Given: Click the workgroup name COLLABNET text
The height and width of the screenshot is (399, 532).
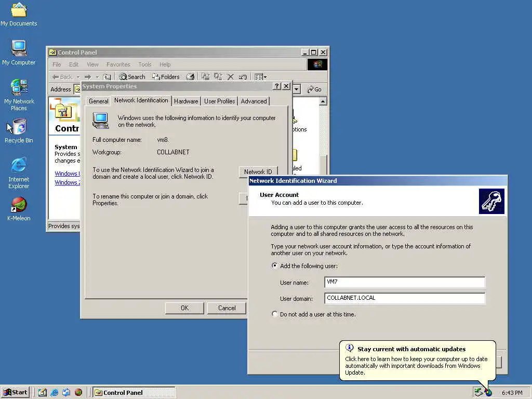Looking at the screenshot, I should tap(173, 152).
